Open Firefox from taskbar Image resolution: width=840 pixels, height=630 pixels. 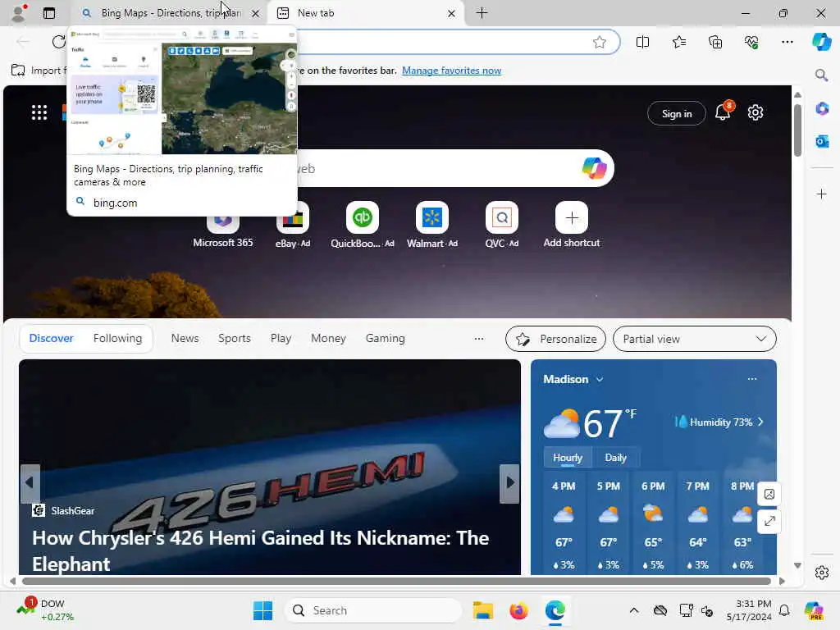[x=518, y=610]
